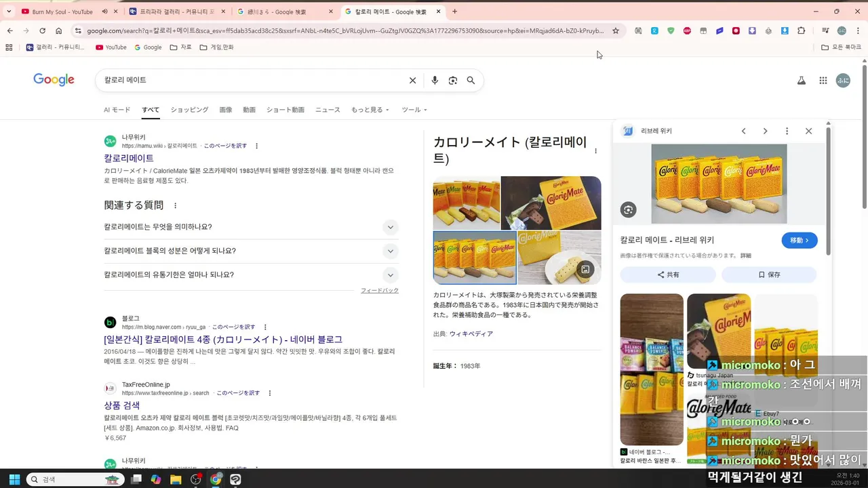Switch to AI モード tab
The image size is (868, 488).
117,110
